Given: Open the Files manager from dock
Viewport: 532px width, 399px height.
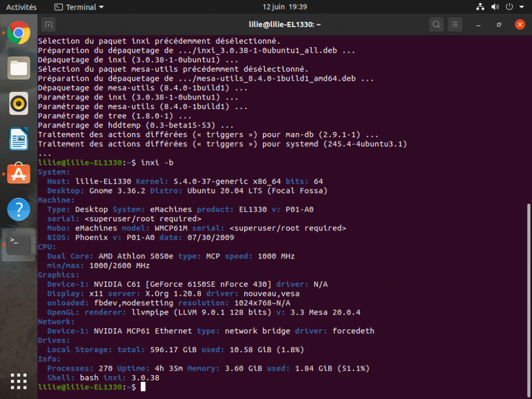Looking at the screenshot, I should 19,68.
